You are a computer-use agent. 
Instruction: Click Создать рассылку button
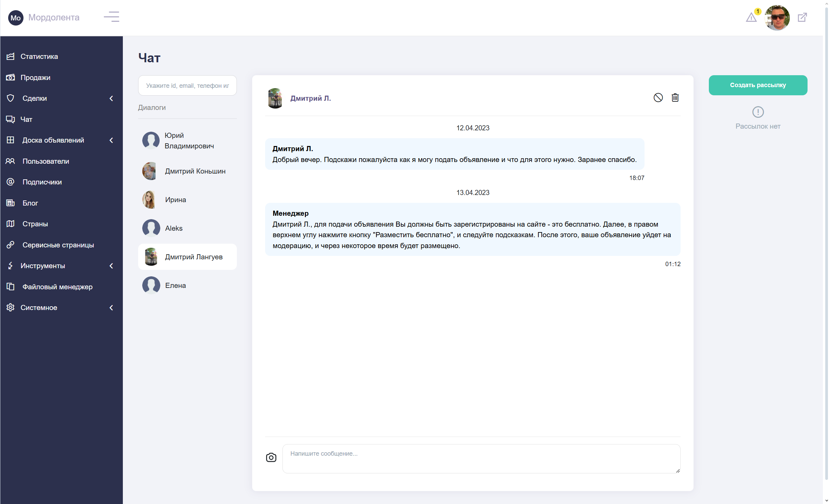(x=758, y=85)
